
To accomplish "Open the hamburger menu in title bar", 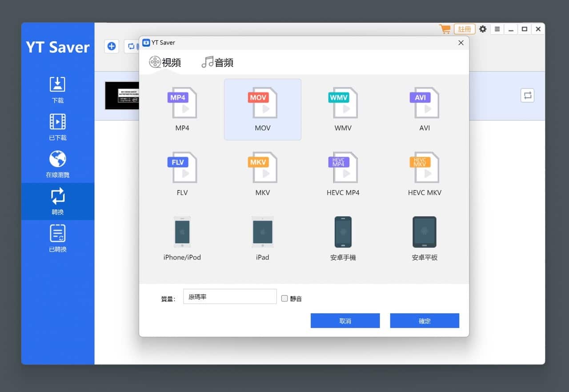I will pos(497,29).
